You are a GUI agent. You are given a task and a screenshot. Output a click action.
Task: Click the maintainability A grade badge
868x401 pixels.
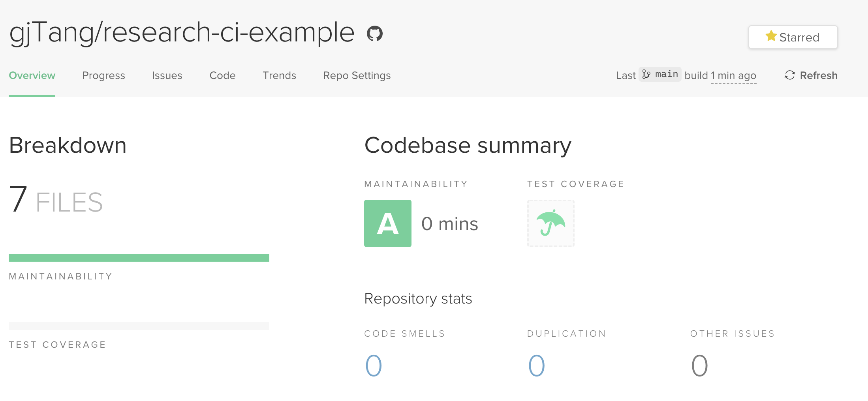pos(387,223)
